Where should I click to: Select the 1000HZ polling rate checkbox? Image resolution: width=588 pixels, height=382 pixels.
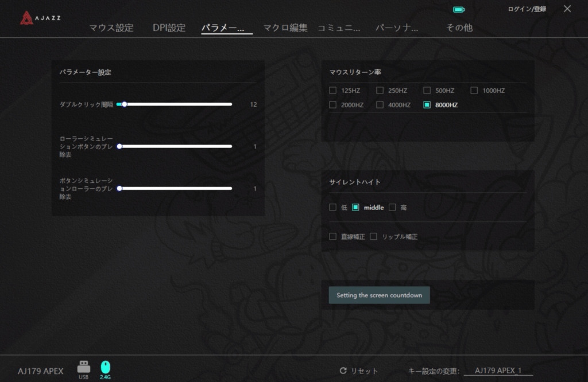[474, 91]
